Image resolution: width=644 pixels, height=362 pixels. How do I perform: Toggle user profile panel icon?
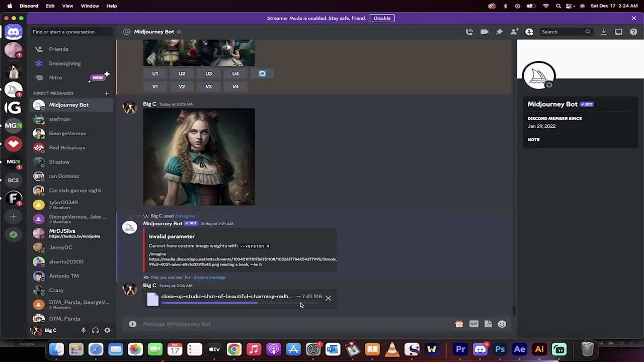(x=529, y=32)
